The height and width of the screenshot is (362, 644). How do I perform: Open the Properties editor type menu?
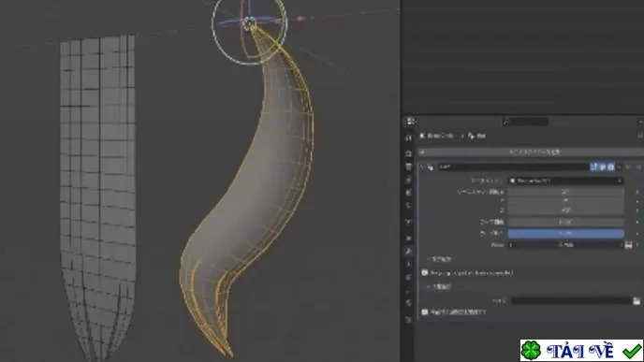[x=410, y=122]
